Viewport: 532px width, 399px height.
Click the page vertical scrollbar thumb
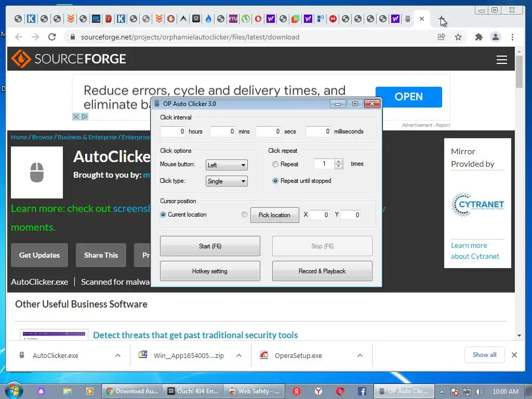[x=519, y=72]
